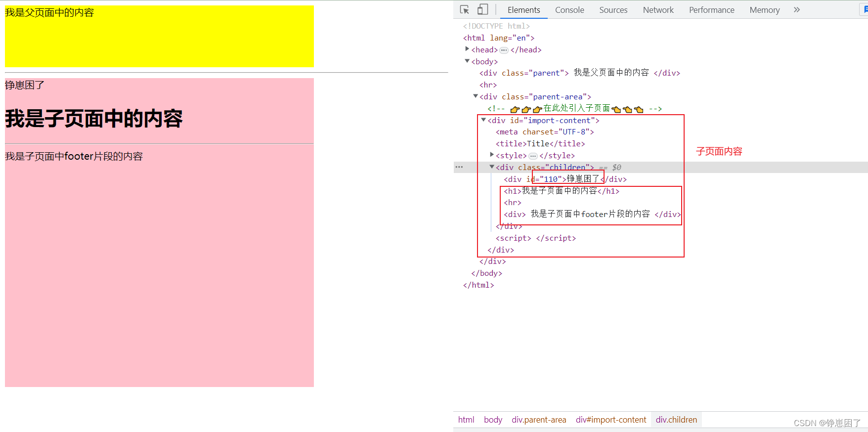868x432 pixels.
Task: Toggle the device toolbar icon
Action: [x=482, y=9]
